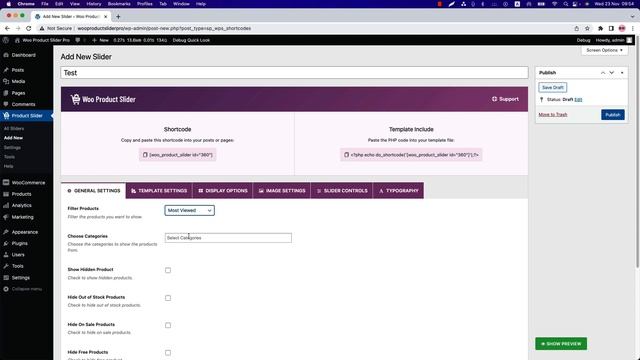Click the browser address bar URL

coord(164,29)
